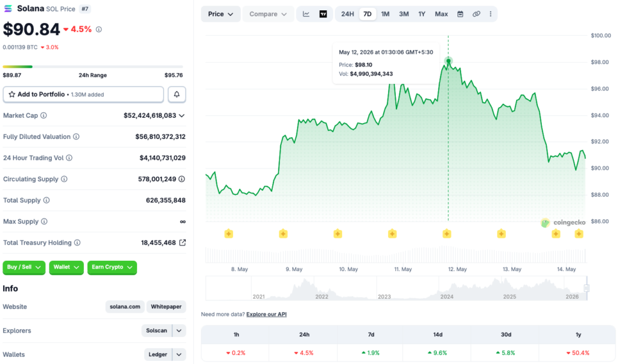This screenshot has width=618, height=364.
Task: Select the 3M time range
Action: tap(404, 14)
